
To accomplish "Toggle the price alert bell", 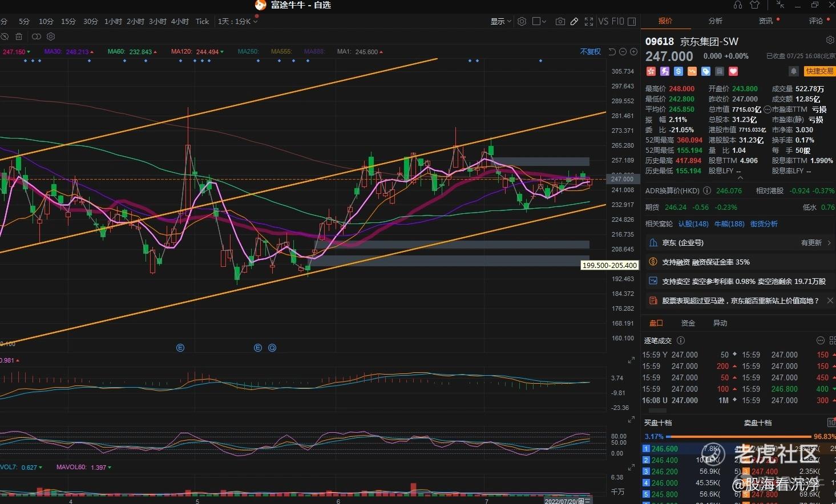I will coord(793,71).
